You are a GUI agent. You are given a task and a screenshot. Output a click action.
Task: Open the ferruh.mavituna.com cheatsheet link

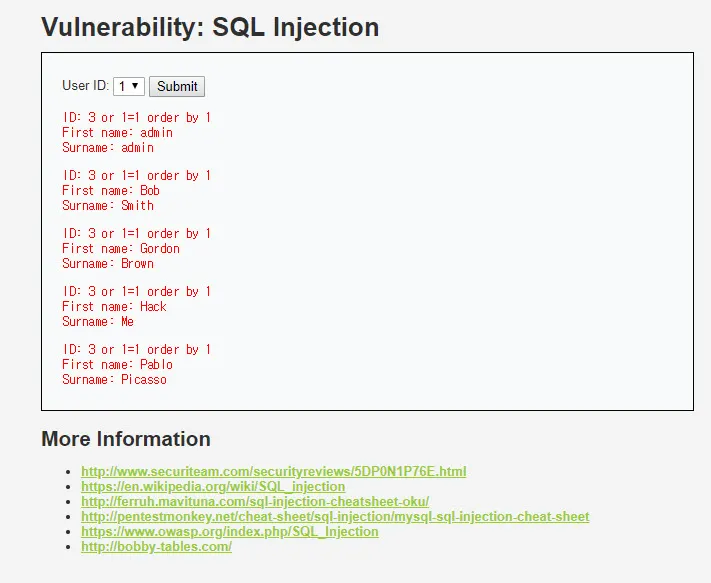click(255, 502)
